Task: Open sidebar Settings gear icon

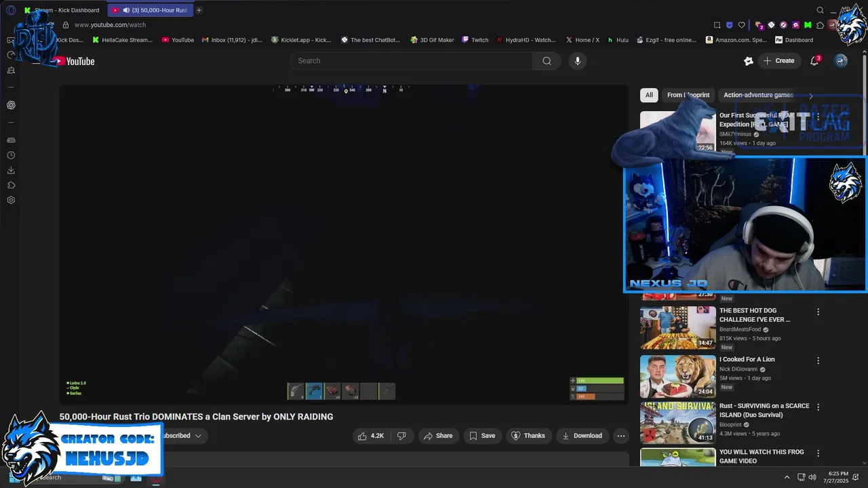Action: [x=11, y=200]
